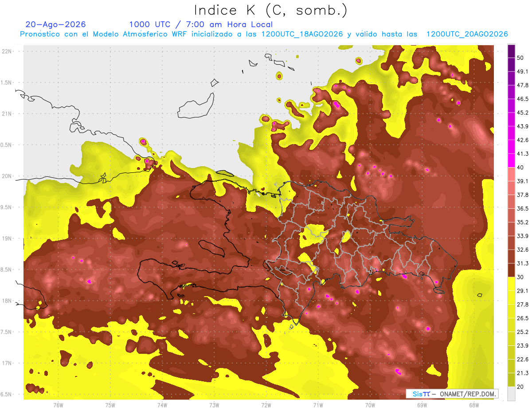Image resolution: width=532 pixels, height=411 pixels.
Task: Click the colorbar value "37.8"
Action: point(522,195)
